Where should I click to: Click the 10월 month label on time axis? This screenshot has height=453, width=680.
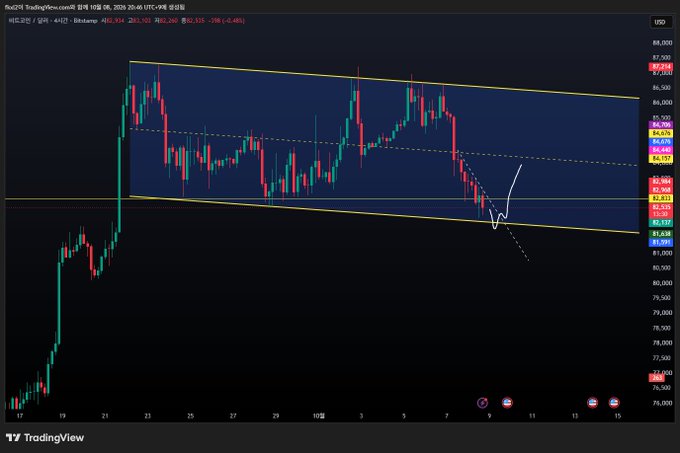coord(318,416)
